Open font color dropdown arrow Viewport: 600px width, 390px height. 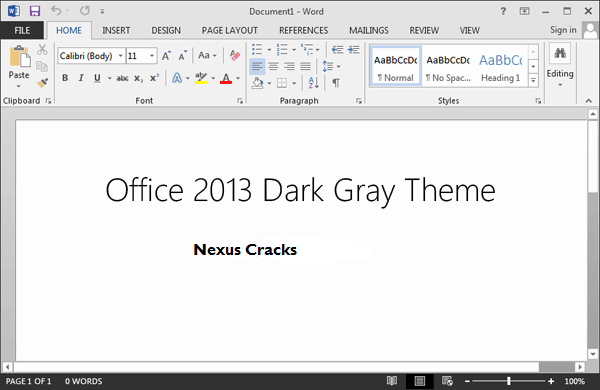[238, 78]
